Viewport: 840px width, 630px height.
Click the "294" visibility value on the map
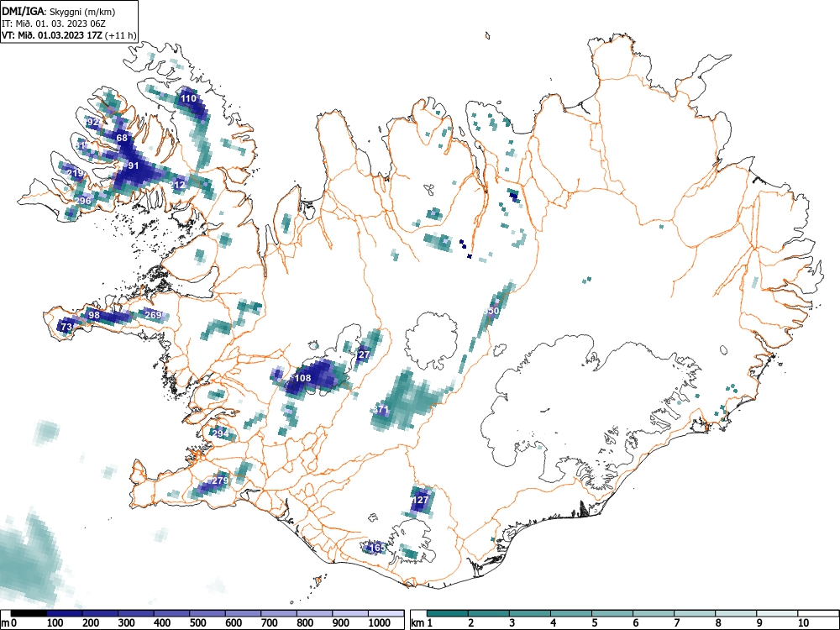click(221, 433)
